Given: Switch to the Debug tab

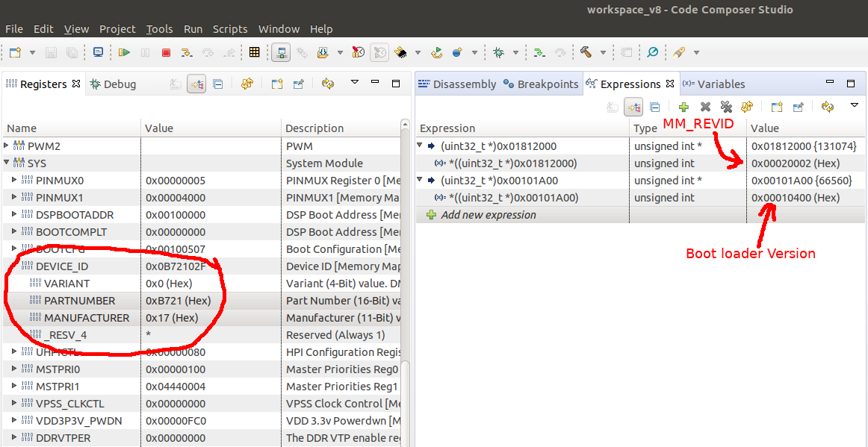Looking at the screenshot, I should coord(114,84).
